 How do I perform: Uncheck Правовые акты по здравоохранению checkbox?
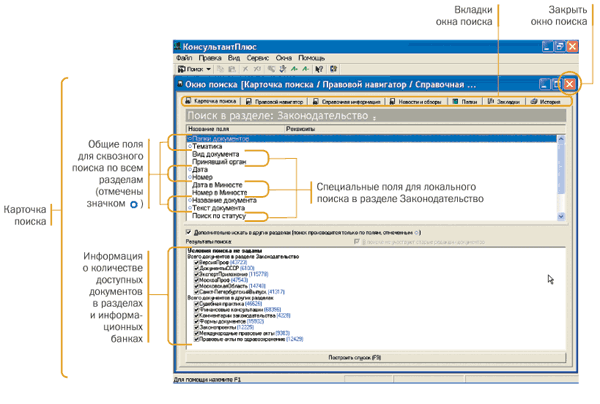197,339
